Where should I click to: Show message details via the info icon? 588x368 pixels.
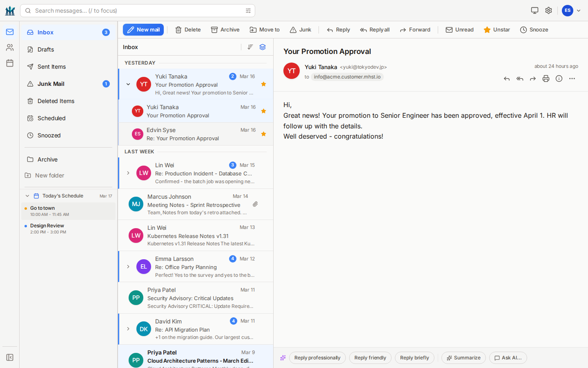point(559,79)
